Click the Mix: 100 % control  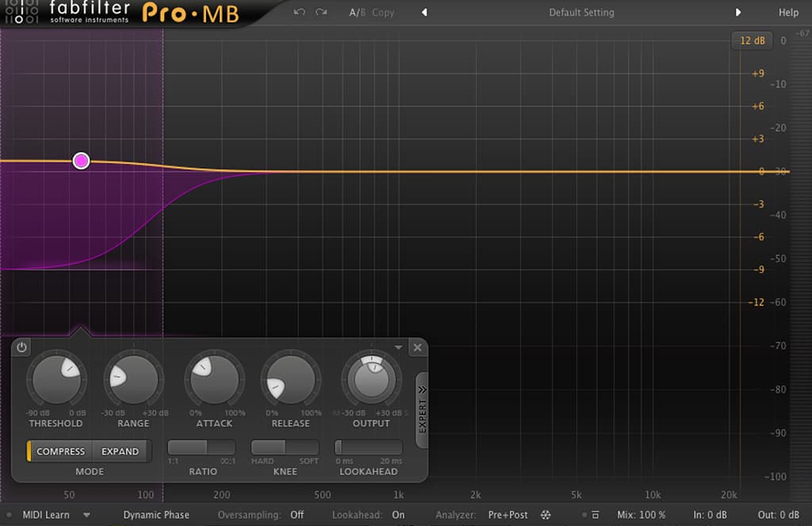coord(641,515)
